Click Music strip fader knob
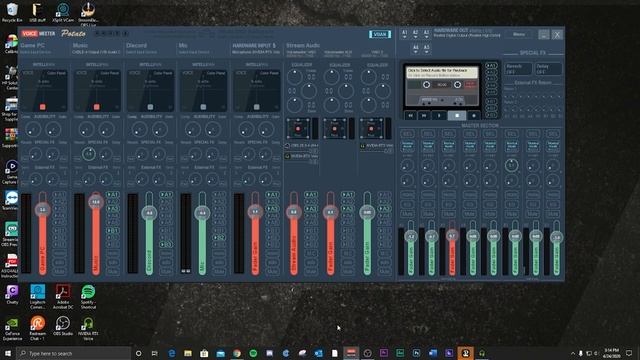This screenshot has height=360, width=640. click(96, 202)
